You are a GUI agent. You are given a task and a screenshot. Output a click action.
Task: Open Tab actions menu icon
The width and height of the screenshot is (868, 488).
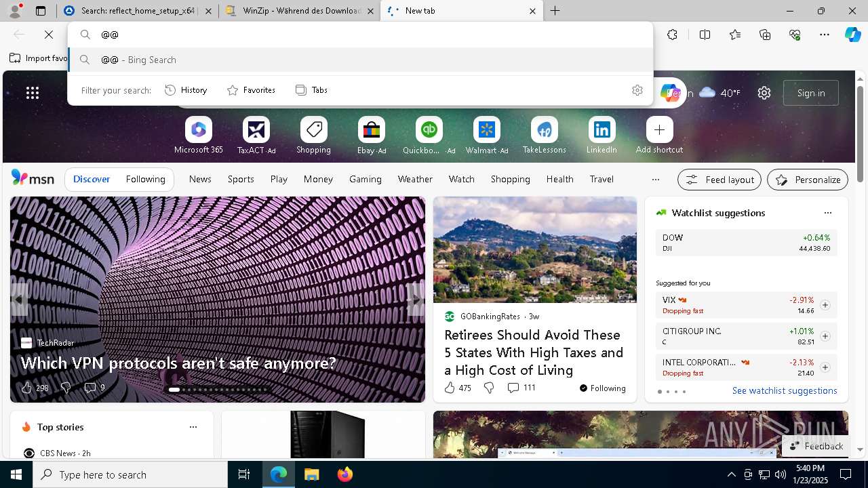tap(41, 11)
